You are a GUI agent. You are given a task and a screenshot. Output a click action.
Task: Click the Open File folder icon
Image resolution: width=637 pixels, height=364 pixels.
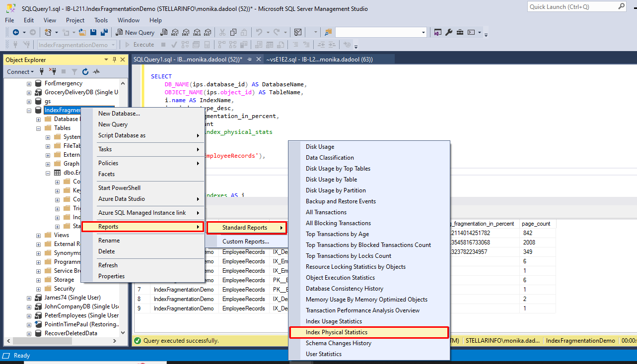[x=82, y=32]
